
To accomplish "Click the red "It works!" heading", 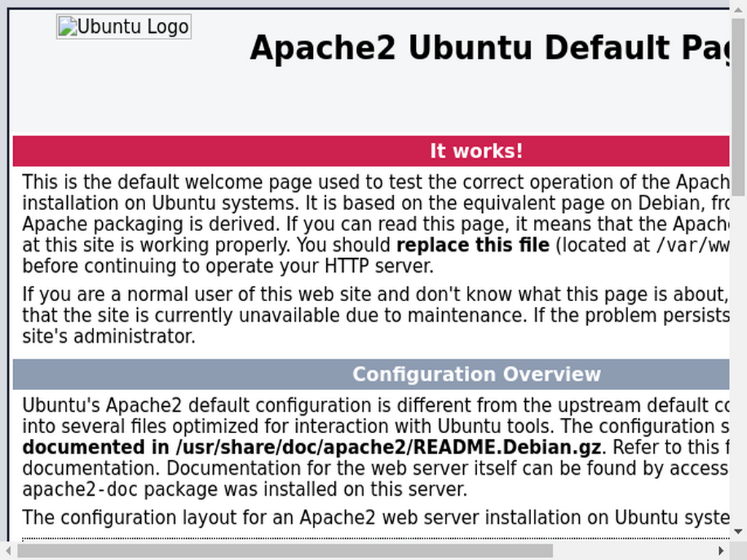I will (x=476, y=151).
